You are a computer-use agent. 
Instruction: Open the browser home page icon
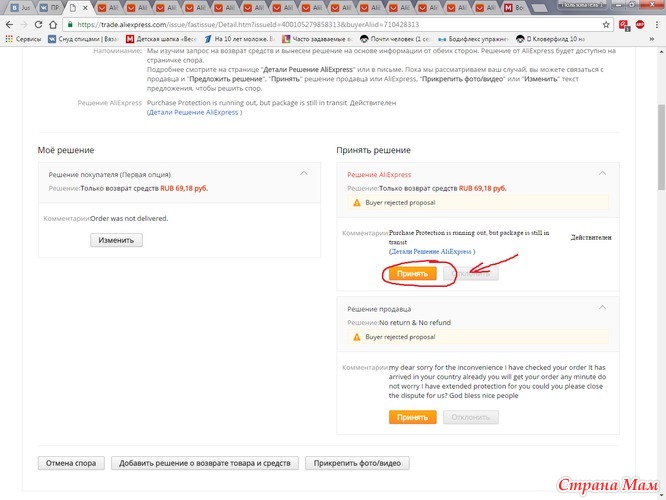tap(53, 25)
